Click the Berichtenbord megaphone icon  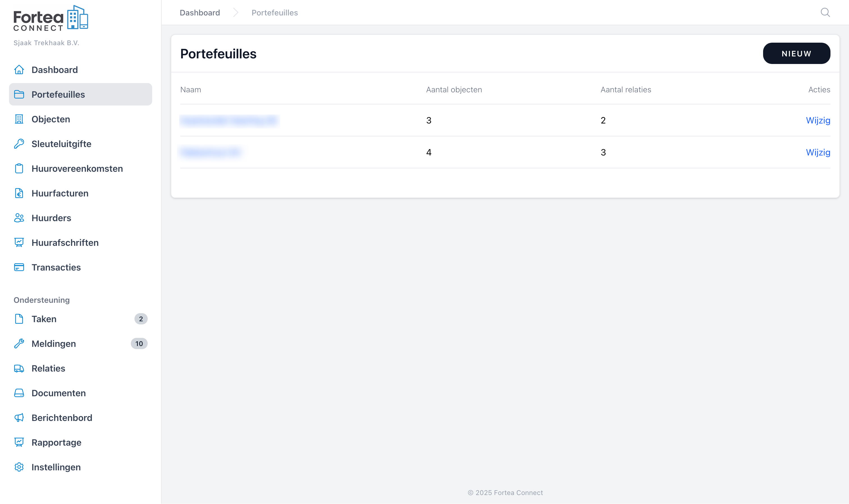(19, 418)
